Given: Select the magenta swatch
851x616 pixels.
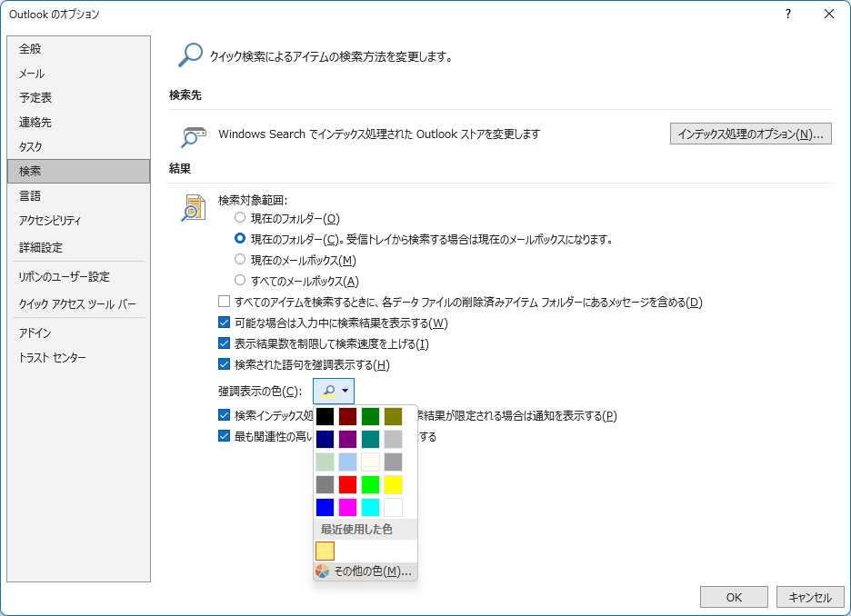Looking at the screenshot, I should (348, 508).
